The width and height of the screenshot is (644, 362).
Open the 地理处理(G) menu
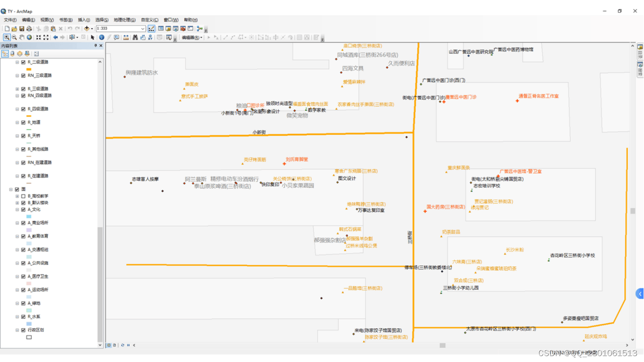pyautogui.click(x=124, y=20)
